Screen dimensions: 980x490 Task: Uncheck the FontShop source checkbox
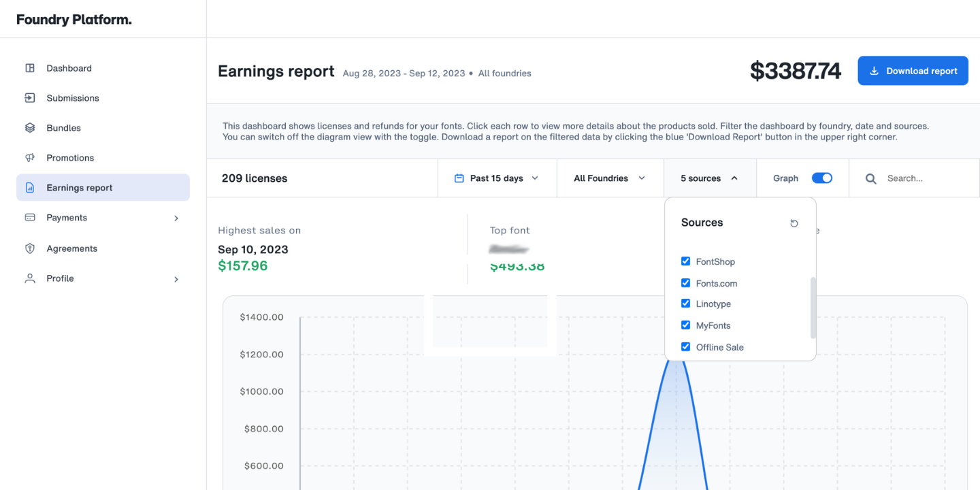point(686,261)
